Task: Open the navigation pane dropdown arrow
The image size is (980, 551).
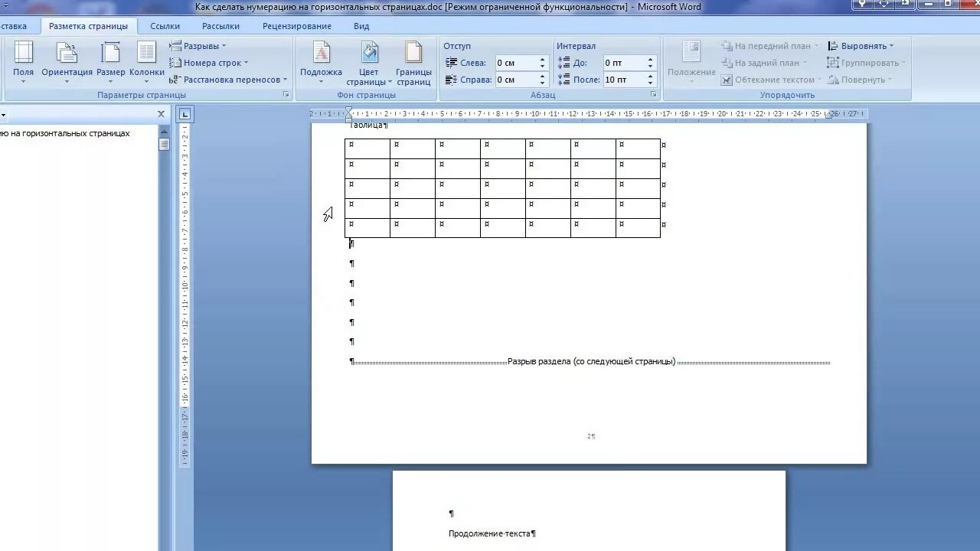Action: [x=3, y=115]
